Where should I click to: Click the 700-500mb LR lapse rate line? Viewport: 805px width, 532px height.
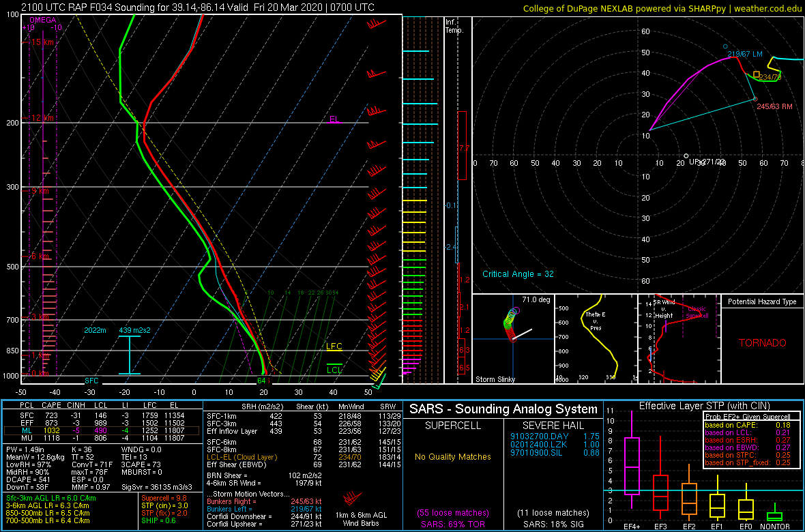49,520
